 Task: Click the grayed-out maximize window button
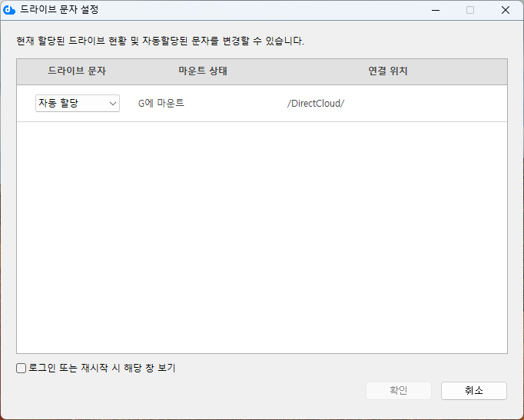tap(470, 11)
